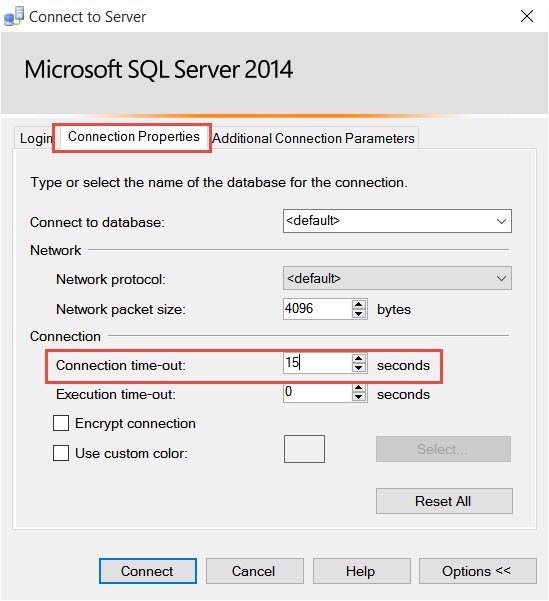This screenshot has width=549, height=601.
Task: Increase execution time-out with up arrow
Action: (x=358, y=388)
